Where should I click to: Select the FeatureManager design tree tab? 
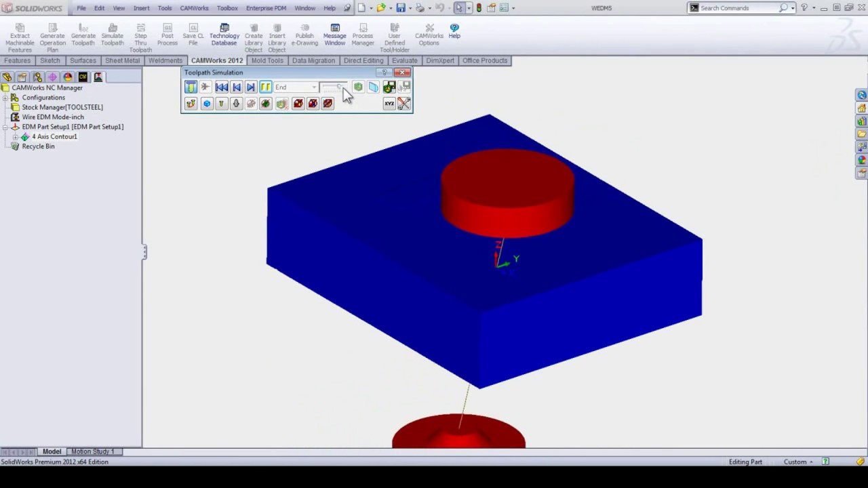(x=7, y=77)
